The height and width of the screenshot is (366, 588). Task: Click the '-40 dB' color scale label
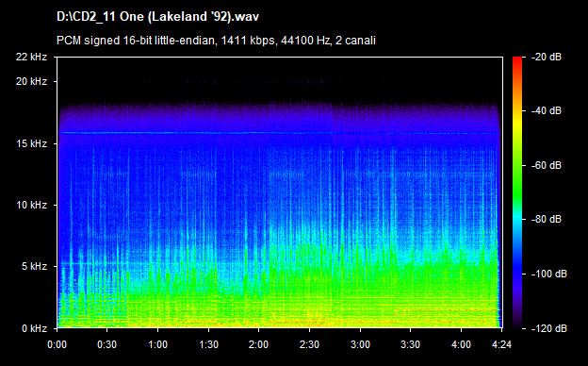547,110
